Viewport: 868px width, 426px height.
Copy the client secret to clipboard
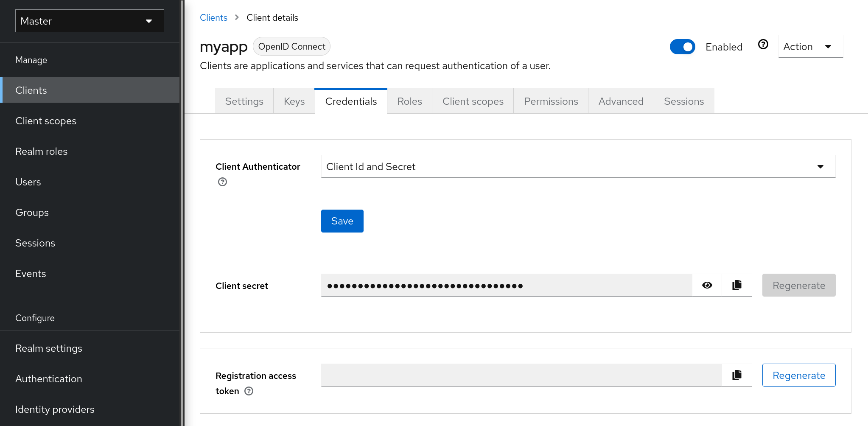pos(736,285)
